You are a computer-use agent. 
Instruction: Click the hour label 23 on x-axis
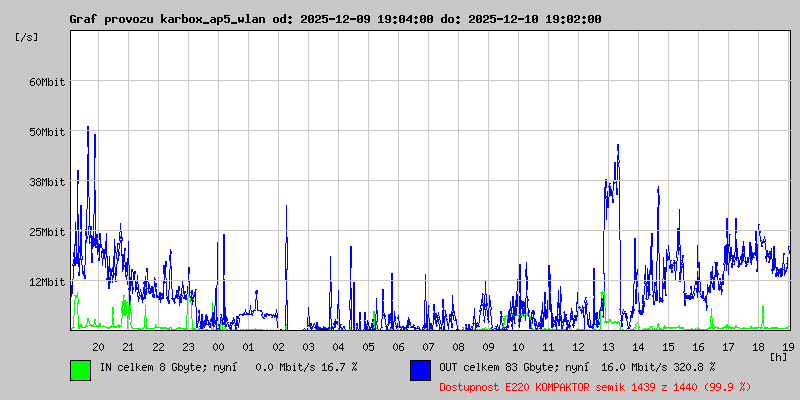188,347
